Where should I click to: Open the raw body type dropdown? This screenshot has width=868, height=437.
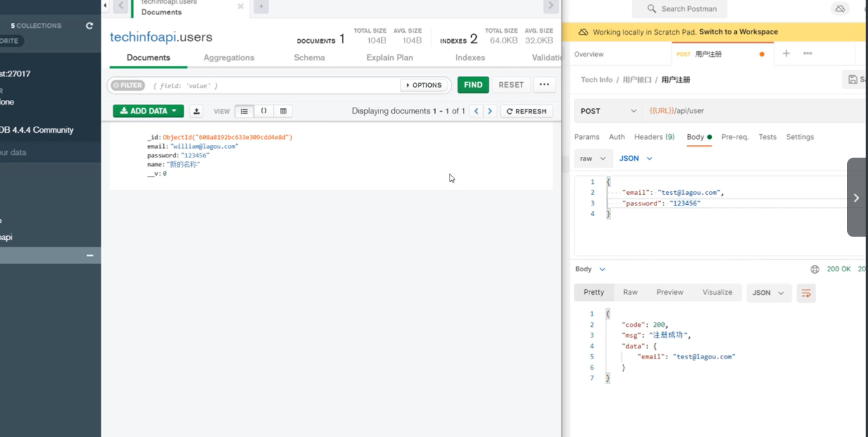click(593, 159)
